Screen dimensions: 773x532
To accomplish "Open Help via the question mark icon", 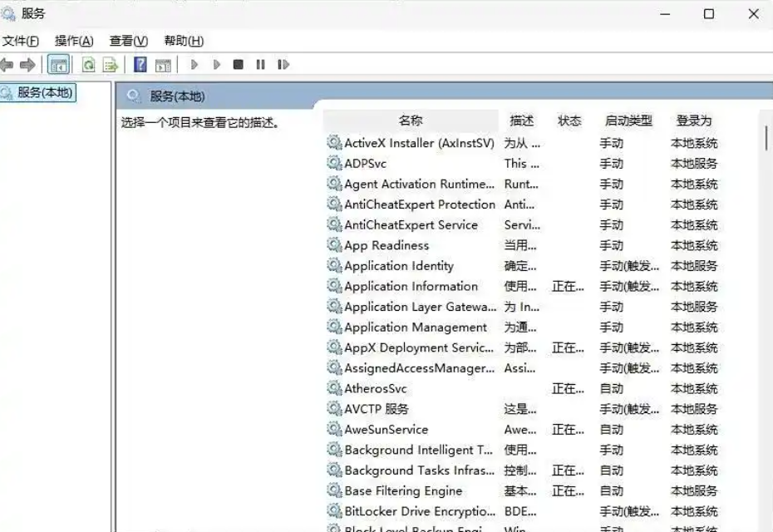I will pos(140,65).
